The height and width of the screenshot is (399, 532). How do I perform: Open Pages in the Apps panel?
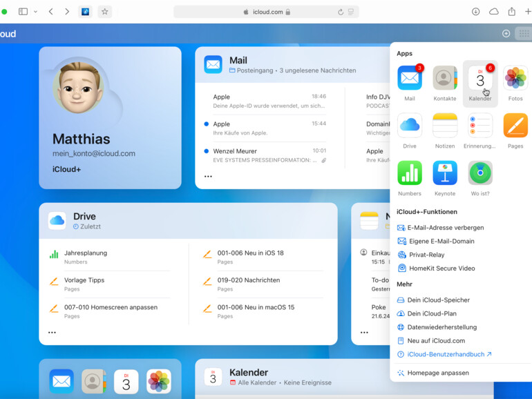point(515,126)
